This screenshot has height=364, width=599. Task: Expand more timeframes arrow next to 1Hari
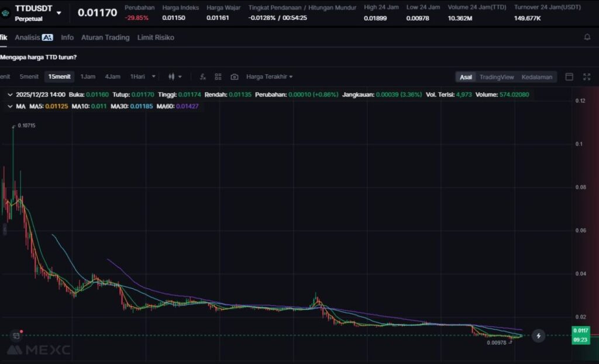coord(154,77)
